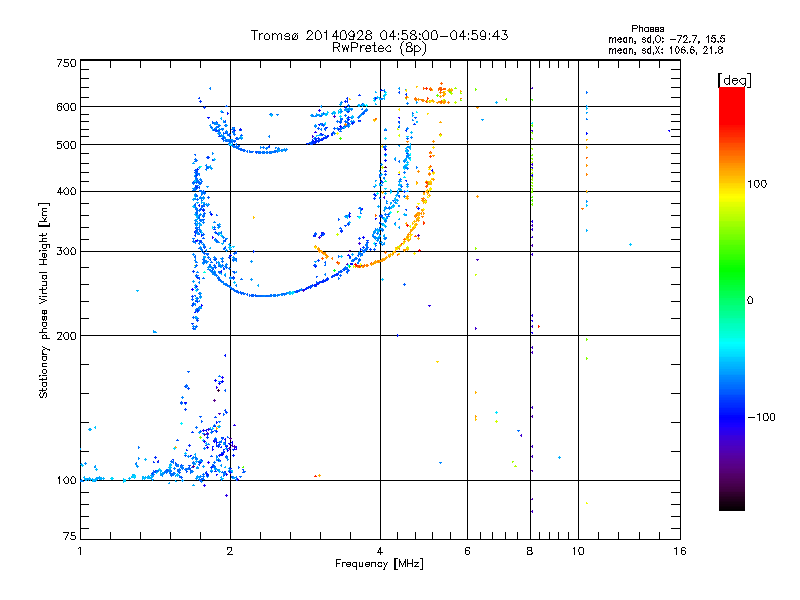The width and height of the screenshot is (800, 600).
Task: Click the 'Stationary phase Virtual Height [km]' axis label
Action: tap(44, 300)
